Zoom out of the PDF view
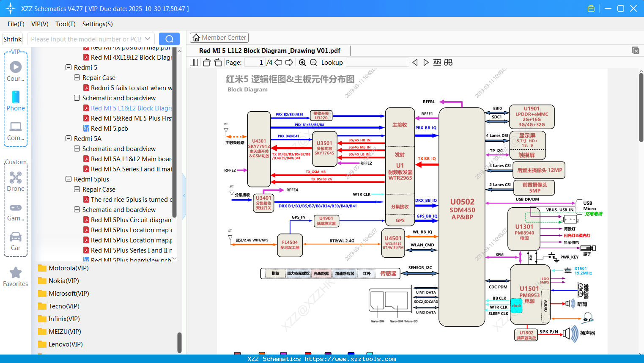This screenshot has height=363, width=644. pos(314,62)
